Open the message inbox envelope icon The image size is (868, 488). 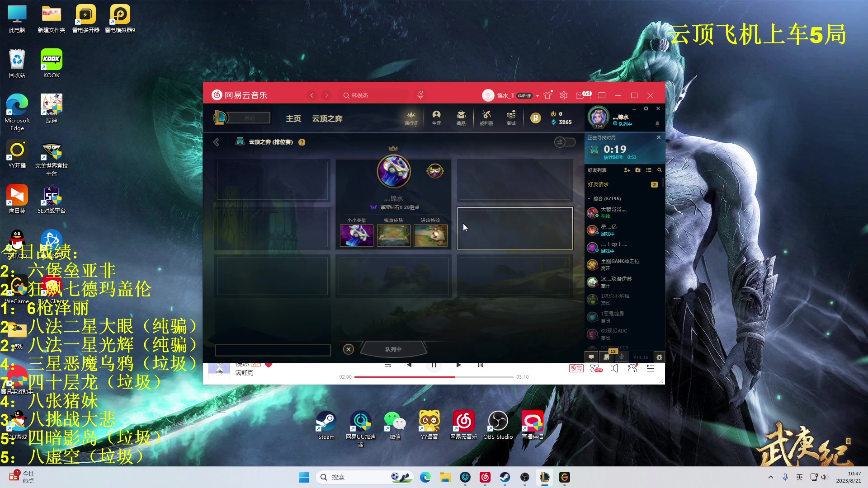pos(580,95)
